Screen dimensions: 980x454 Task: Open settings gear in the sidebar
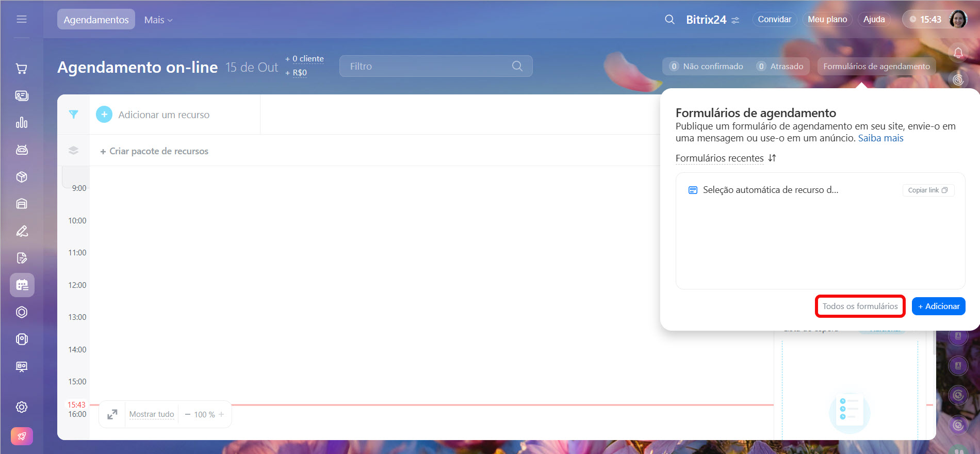click(22, 407)
